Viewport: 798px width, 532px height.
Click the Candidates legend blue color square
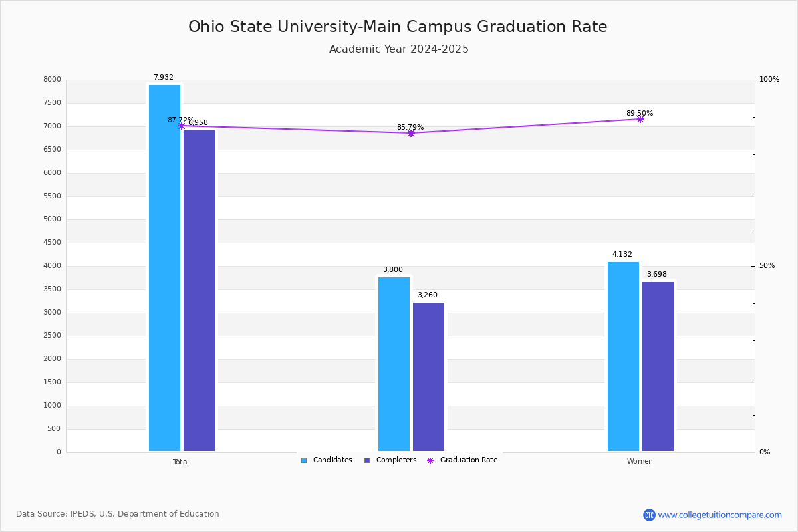point(304,460)
